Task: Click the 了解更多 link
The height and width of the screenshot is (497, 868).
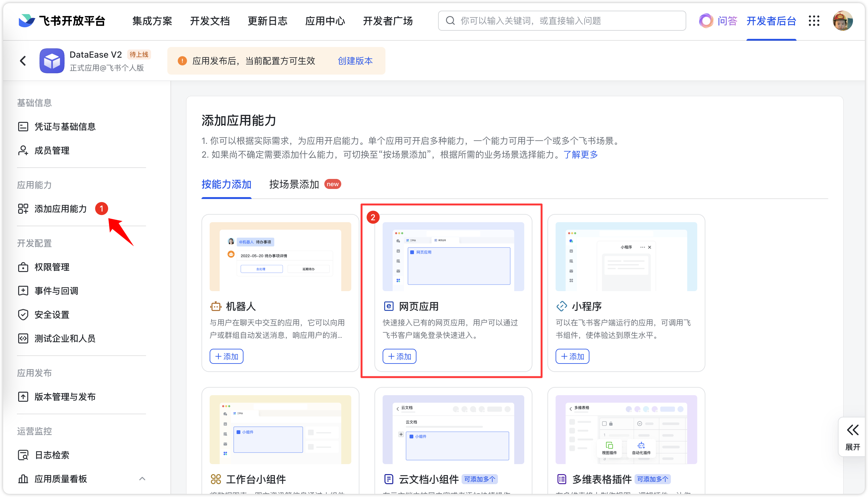Action: click(x=580, y=154)
